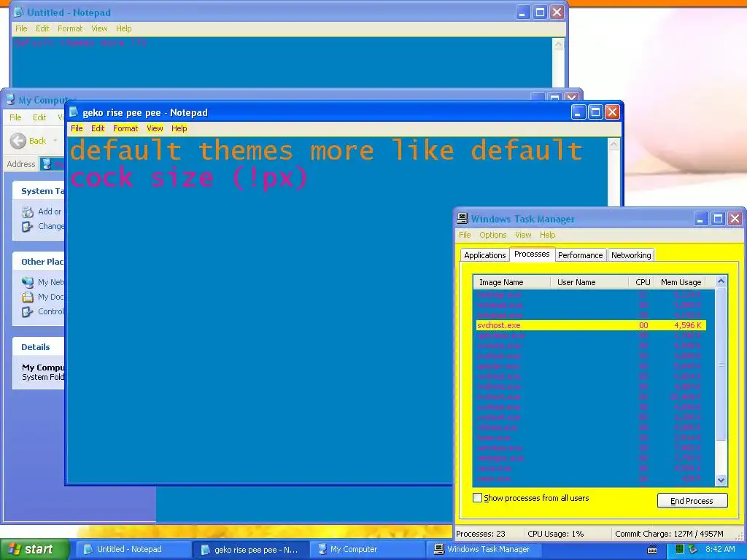Viewport: 747px width, 560px height.
Task: Select the highlighted svchost.exe process row
Action: point(591,325)
